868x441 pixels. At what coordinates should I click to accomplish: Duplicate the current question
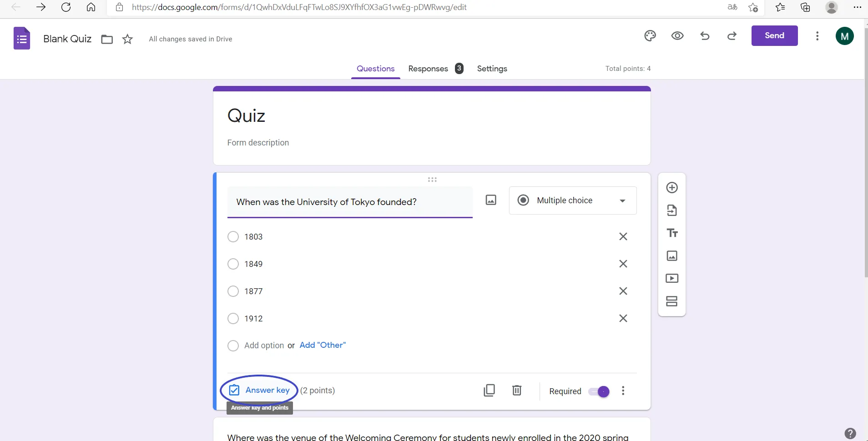pos(490,391)
